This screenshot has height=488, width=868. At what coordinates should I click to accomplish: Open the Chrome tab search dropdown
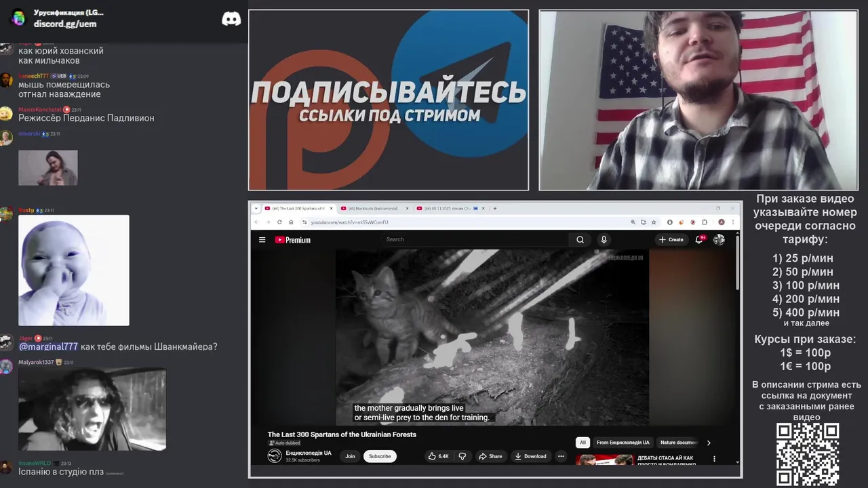[256, 208]
